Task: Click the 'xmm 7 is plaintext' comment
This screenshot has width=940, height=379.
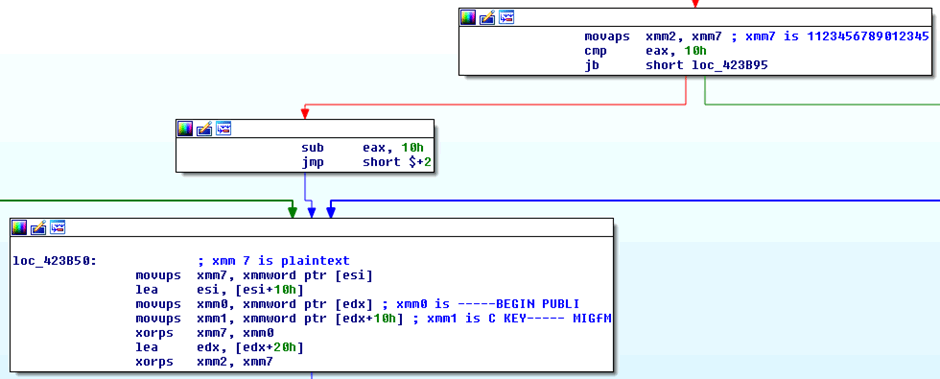Action: (273, 261)
